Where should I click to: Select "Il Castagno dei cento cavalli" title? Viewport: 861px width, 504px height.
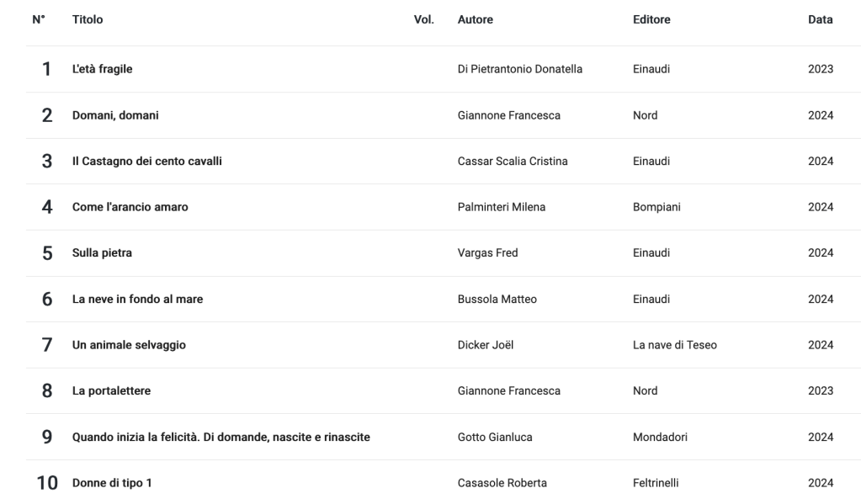[146, 162]
